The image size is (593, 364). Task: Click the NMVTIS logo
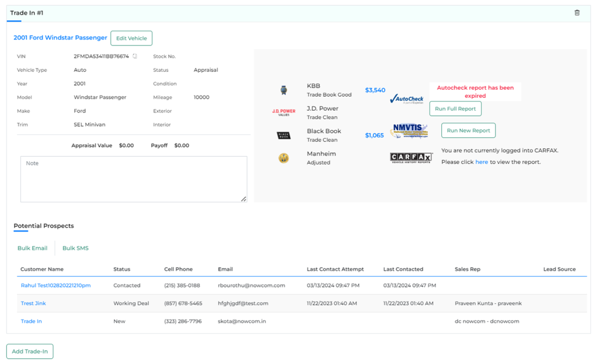pyautogui.click(x=409, y=131)
